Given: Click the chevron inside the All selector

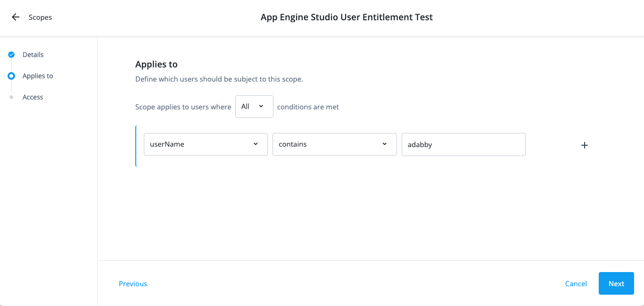Looking at the screenshot, I should point(260,106).
